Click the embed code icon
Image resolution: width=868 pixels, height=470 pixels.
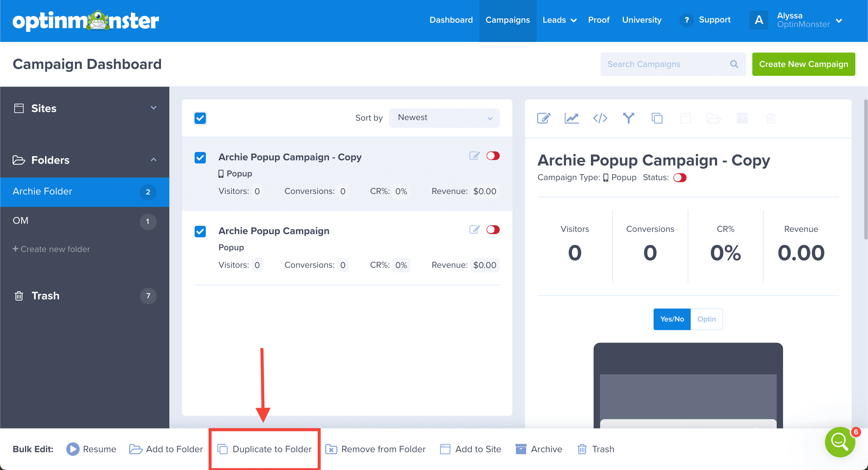coord(600,118)
